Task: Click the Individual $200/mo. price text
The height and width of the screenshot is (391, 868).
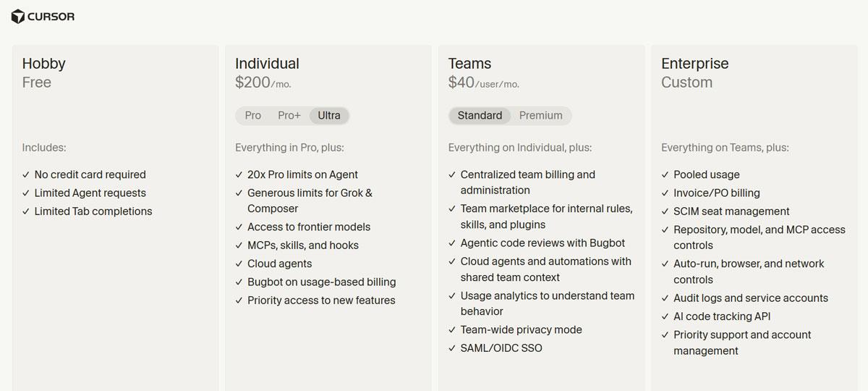Action: coord(263,83)
